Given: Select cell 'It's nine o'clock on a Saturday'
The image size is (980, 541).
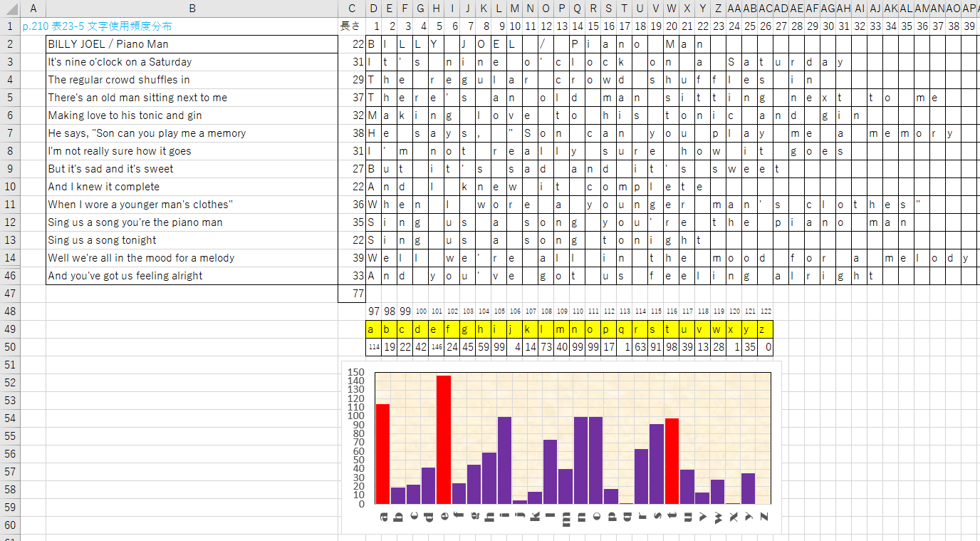Looking at the screenshot, I should tap(192, 62).
